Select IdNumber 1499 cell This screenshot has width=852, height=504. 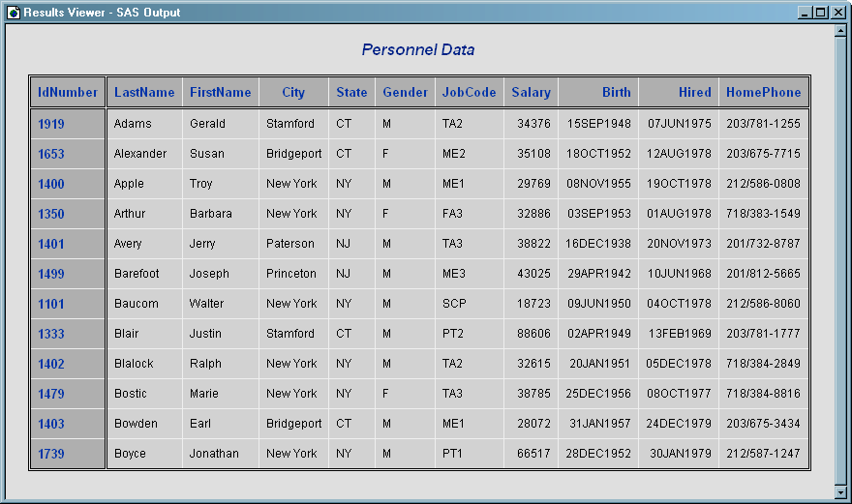point(68,274)
